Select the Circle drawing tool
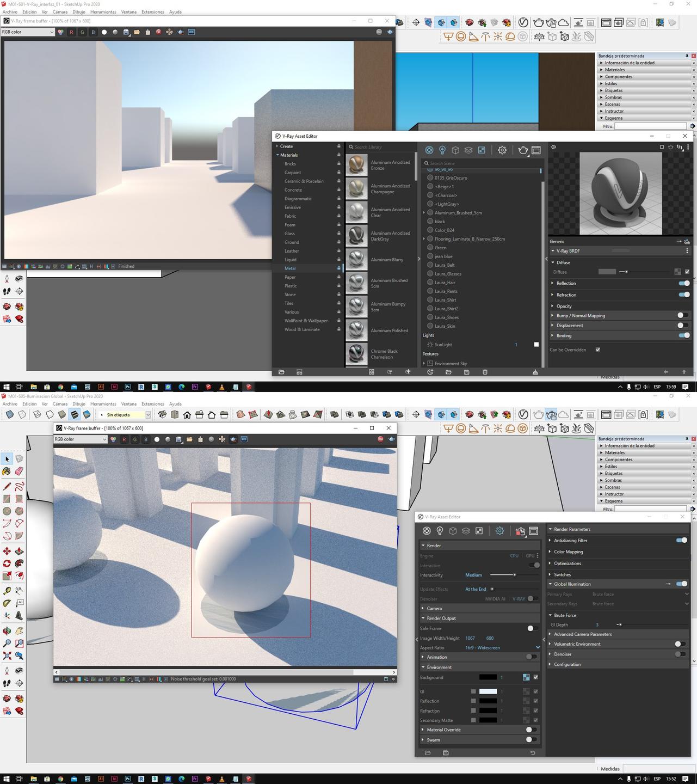 pos(7,511)
